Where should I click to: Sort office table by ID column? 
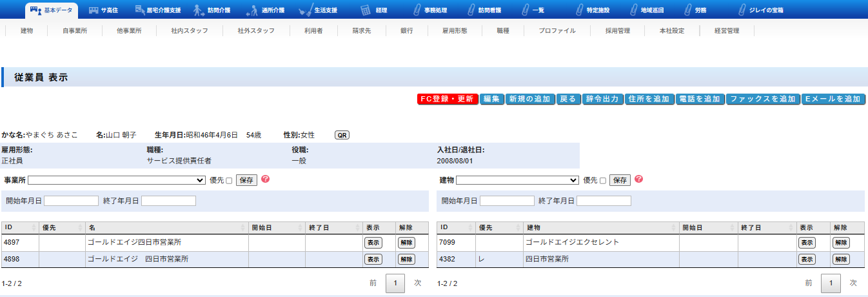click(x=19, y=228)
